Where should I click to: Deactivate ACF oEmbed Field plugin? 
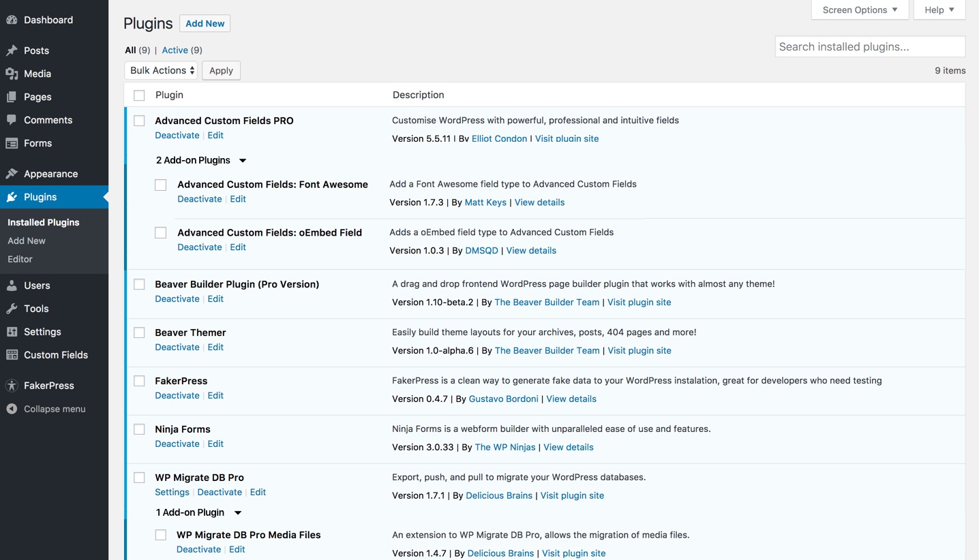[x=200, y=247]
